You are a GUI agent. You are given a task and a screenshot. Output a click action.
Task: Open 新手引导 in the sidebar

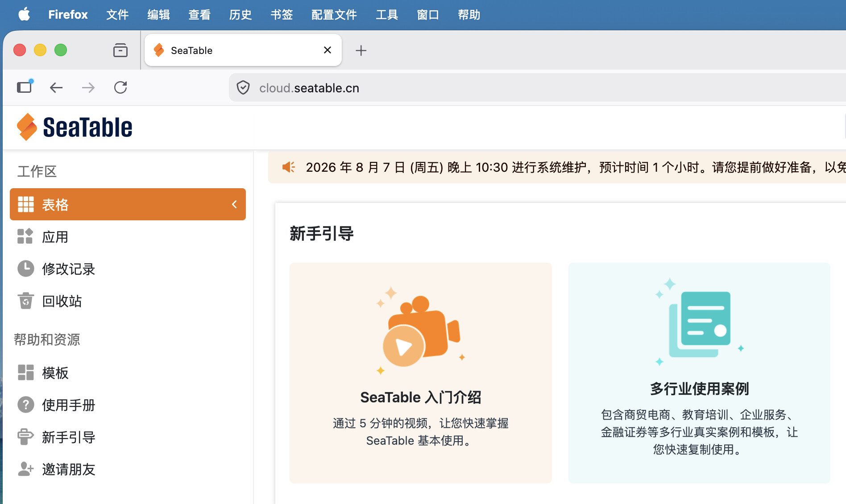128,437
